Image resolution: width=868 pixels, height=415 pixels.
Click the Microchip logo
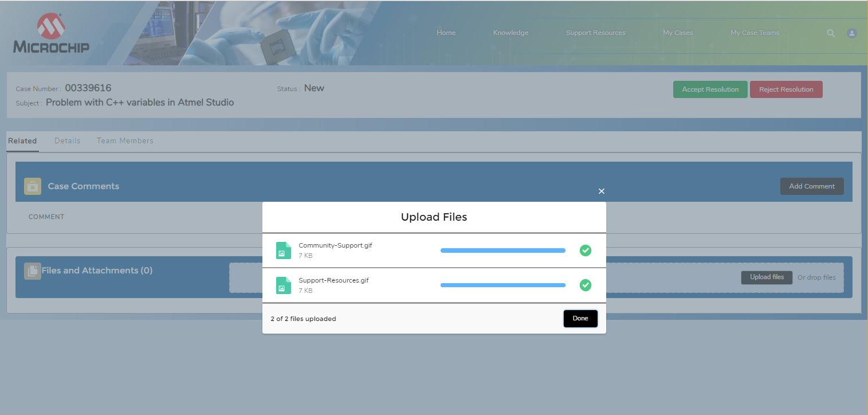click(51, 33)
